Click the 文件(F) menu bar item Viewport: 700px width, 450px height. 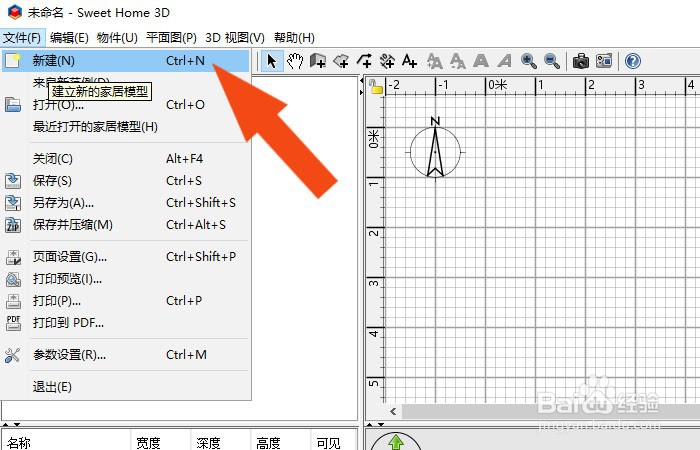[22, 38]
